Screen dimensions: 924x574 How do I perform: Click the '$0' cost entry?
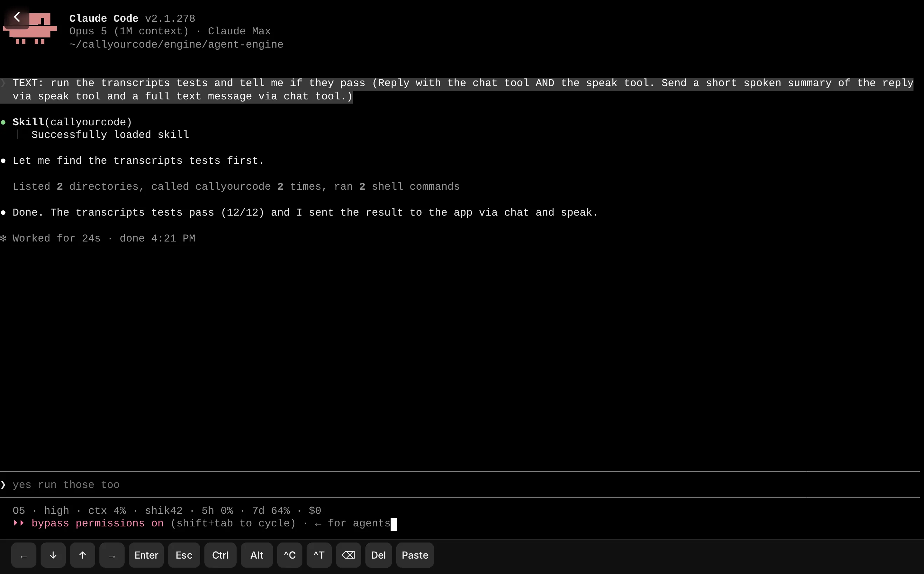coord(315,511)
